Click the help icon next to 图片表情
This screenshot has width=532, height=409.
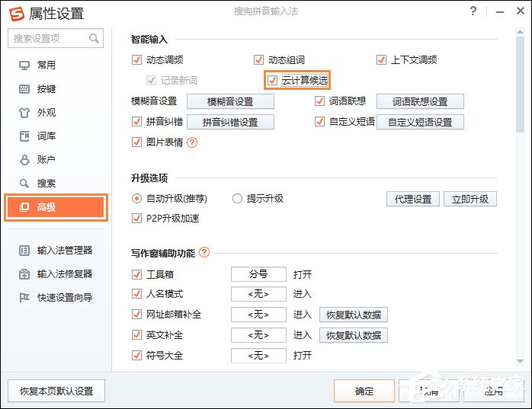[x=192, y=142]
